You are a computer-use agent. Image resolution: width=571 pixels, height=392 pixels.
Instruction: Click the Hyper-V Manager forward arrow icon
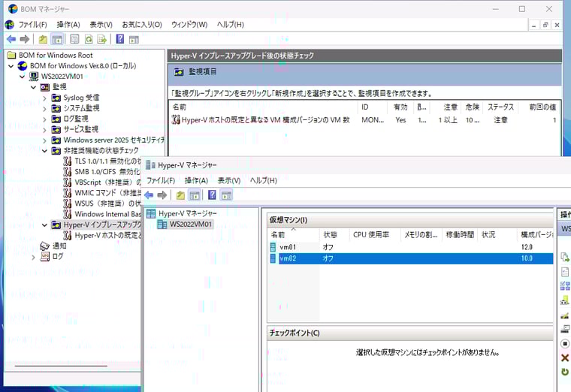[x=162, y=195]
